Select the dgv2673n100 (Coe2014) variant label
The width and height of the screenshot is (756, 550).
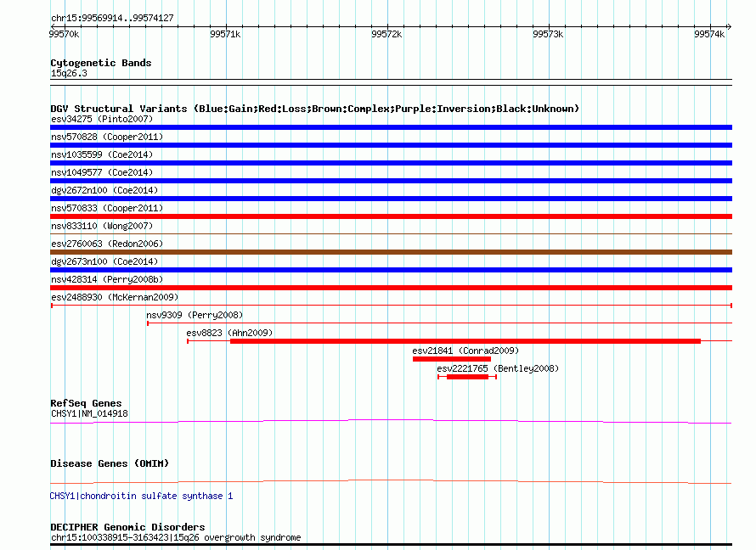tap(104, 261)
